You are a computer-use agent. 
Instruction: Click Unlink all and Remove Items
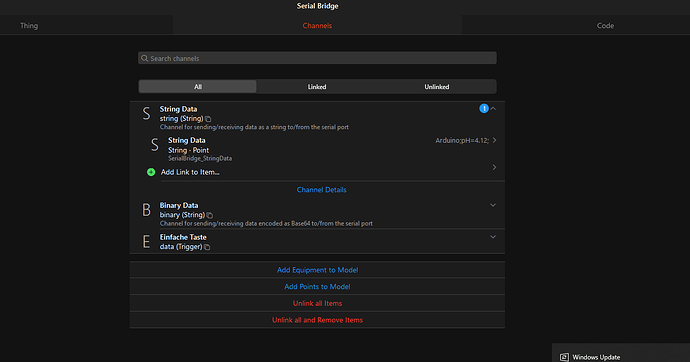(x=317, y=320)
